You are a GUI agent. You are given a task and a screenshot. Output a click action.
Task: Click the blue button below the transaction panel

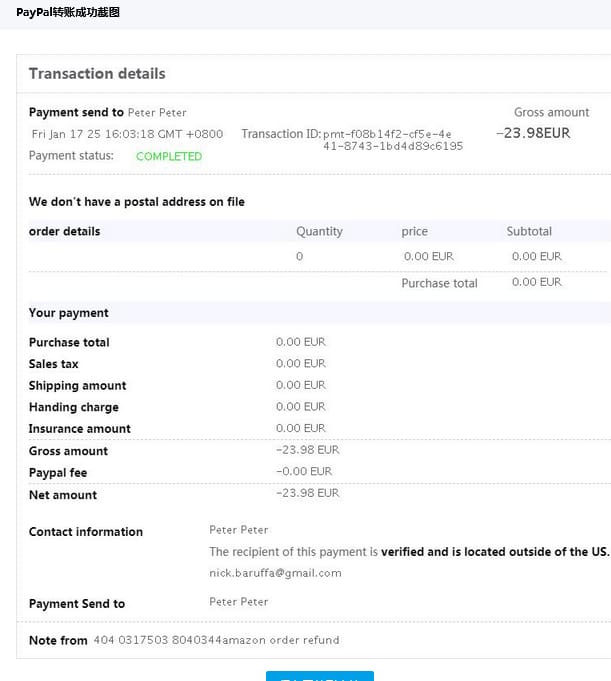[x=319, y=675]
